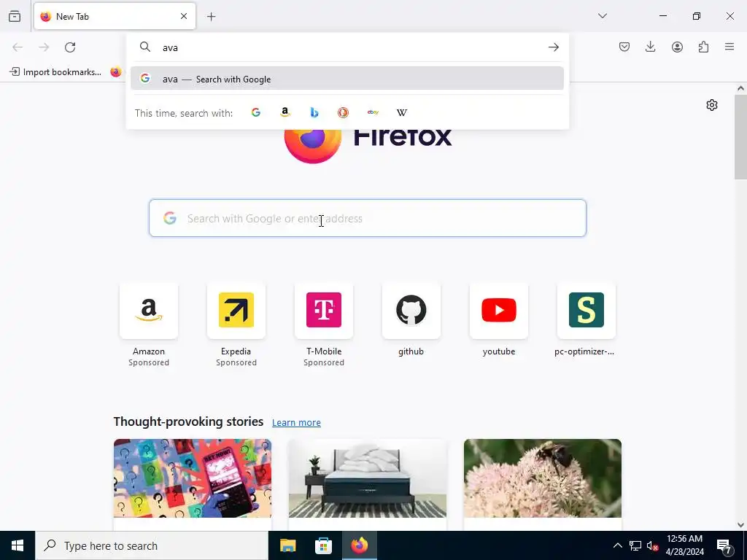Click the Firefox taskbar icon
Screen dimensions: 747x560
pyautogui.click(x=359, y=545)
